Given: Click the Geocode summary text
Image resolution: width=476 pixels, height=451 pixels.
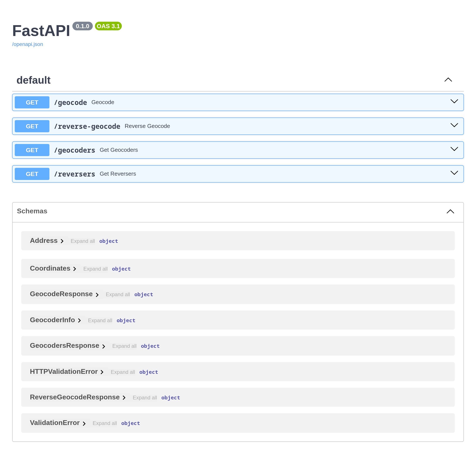Looking at the screenshot, I should click(x=103, y=102).
